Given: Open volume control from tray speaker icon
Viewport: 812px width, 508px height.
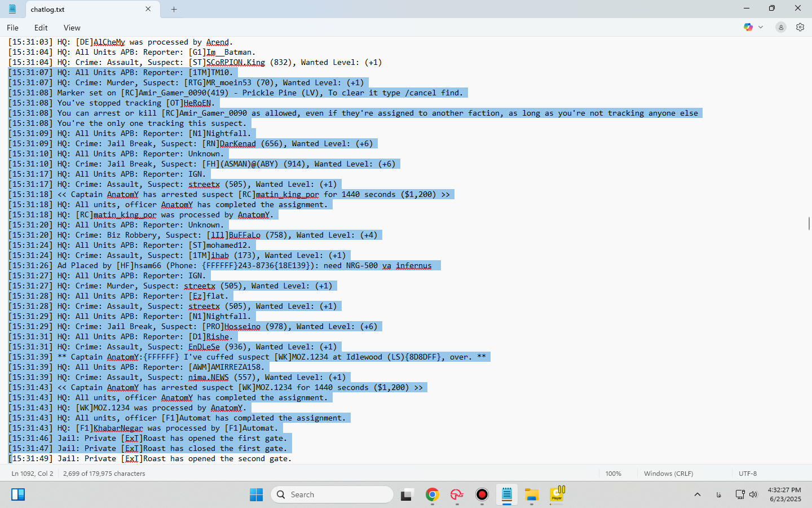Looking at the screenshot, I should (x=753, y=494).
